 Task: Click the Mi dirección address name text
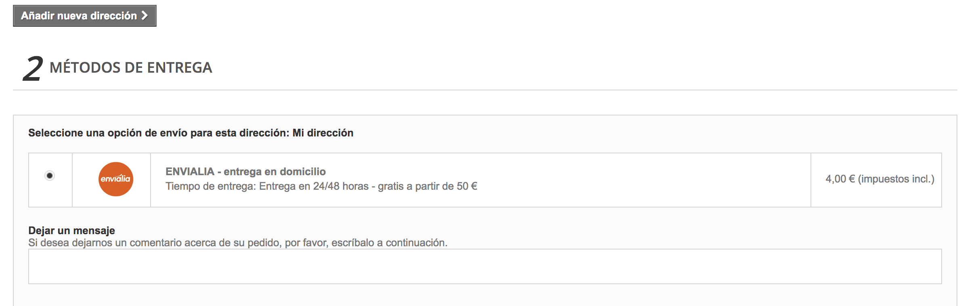(323, 133)
